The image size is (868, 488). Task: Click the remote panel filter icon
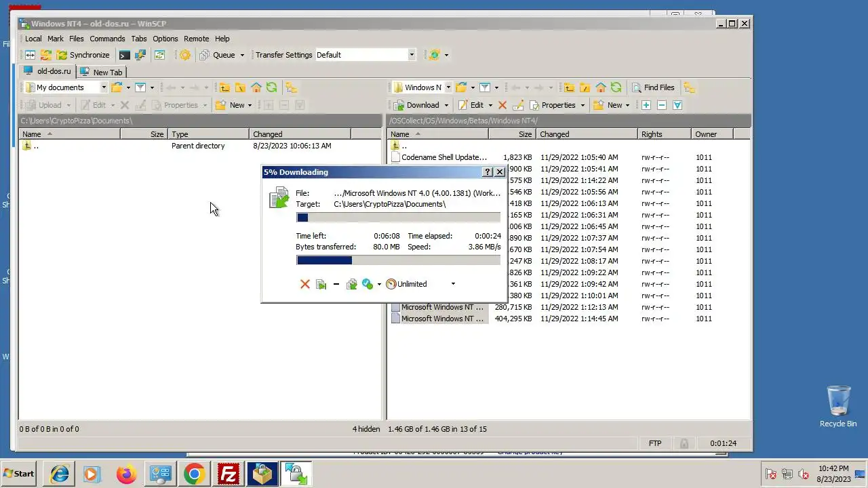tap(485, 87)
